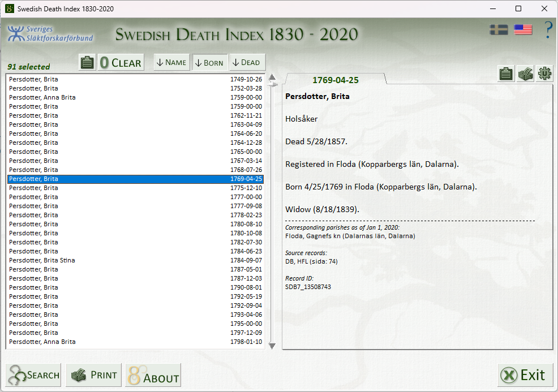Select highlighted row born 1769-04-25
Viewport: 558px width, 392px height.
click(136, 179)
